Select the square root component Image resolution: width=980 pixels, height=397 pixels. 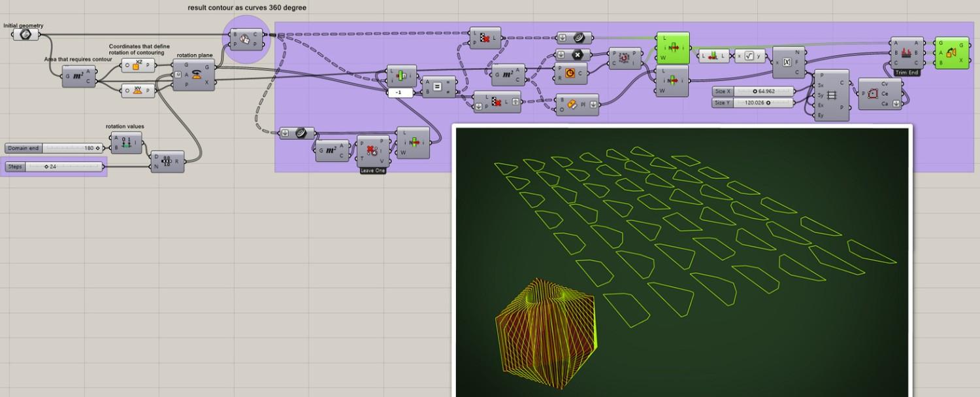point(750,56)
